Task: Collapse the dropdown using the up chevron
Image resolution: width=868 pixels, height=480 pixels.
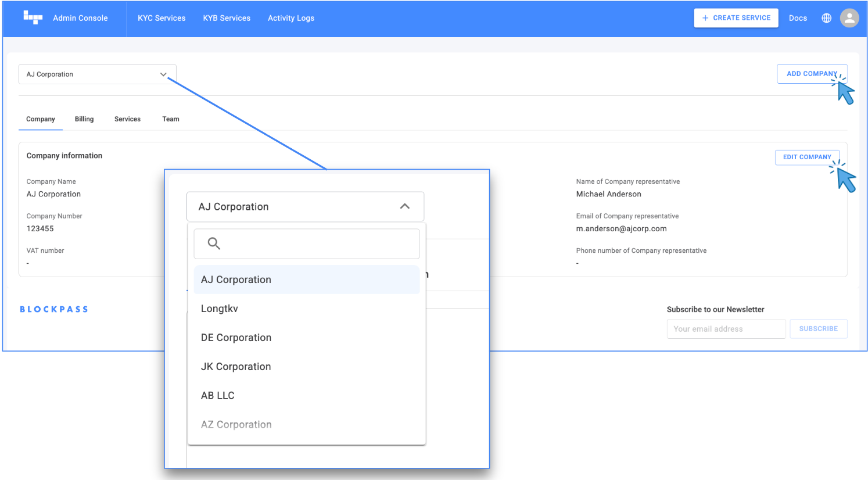Action: pyautogui.click(x=405, y=206)
